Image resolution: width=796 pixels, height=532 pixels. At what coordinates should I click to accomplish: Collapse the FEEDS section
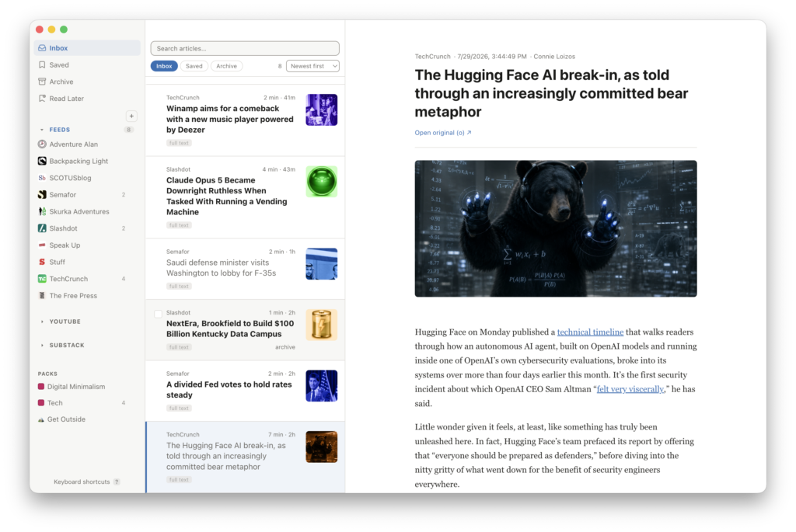[42, 130]
